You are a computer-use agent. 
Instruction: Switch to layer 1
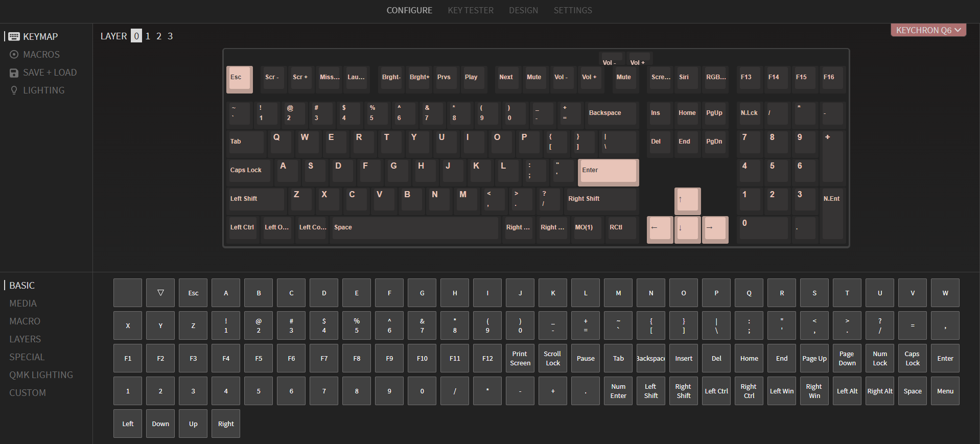[x=148, y=36]
